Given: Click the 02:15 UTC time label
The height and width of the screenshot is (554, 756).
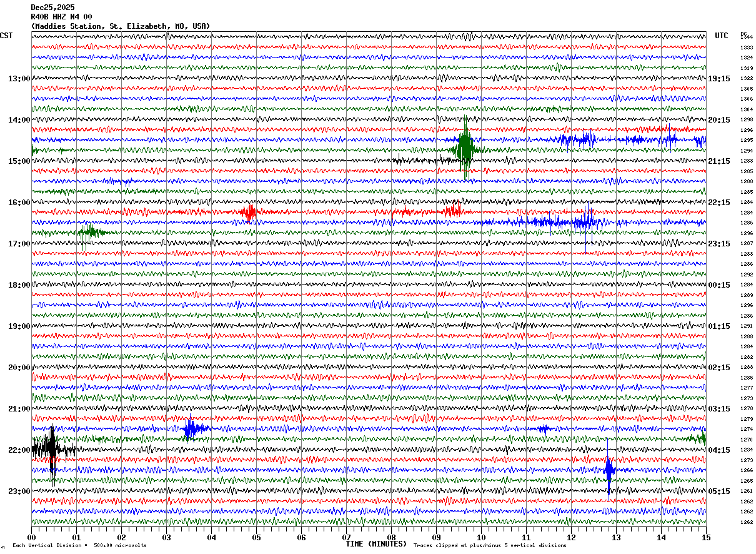Looking at the screenshot, I should point(719,368).
